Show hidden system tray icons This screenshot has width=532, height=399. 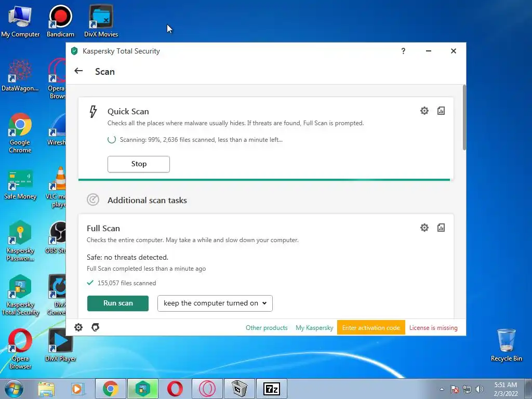click(x=442, y=389)
